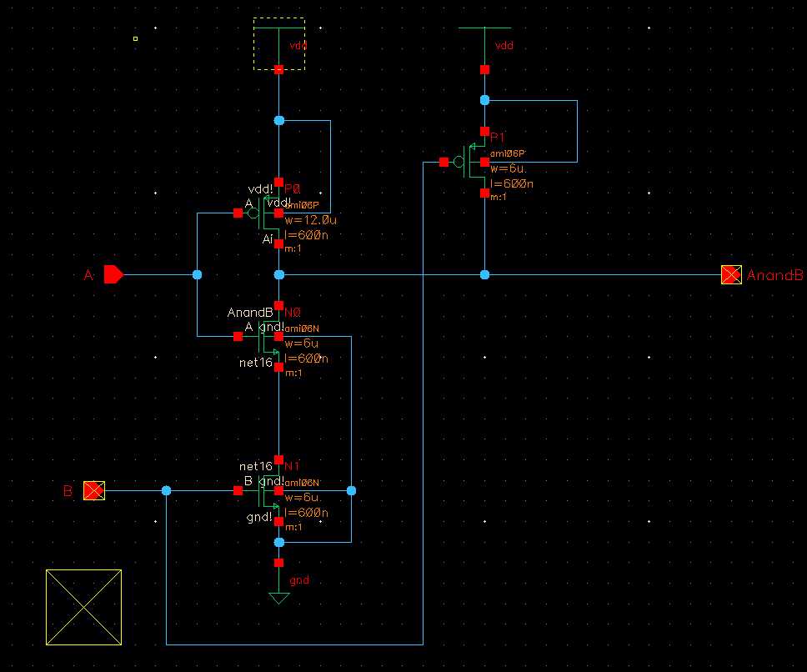Click P0 gate terminal red square
The width and height of the screenshot is (807, 672).
[238, 213]
